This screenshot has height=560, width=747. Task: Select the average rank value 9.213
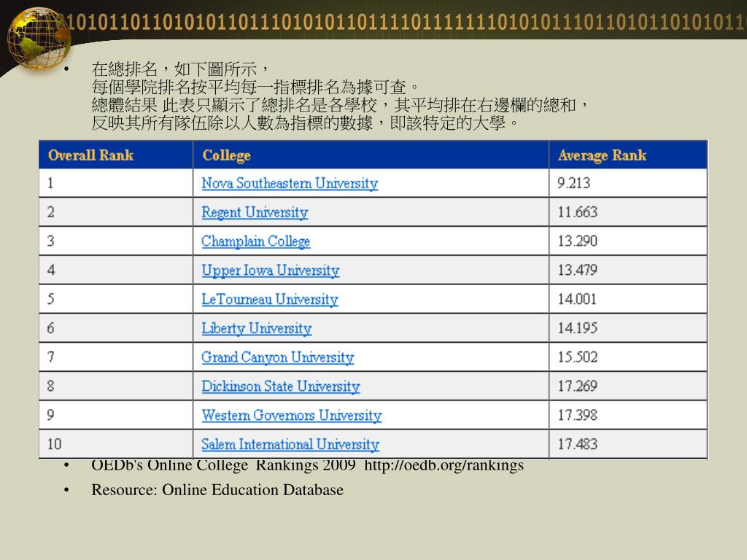click(x=573, y=183)
